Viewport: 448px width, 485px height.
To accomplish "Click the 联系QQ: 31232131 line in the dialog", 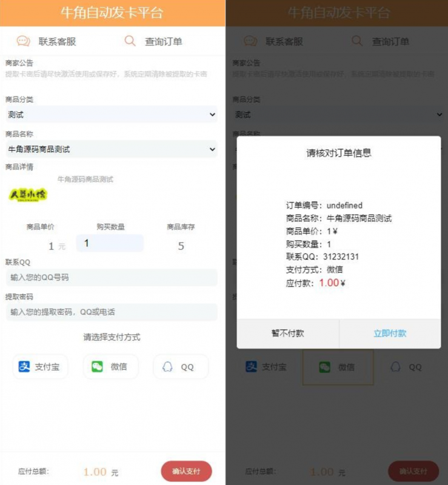I will tap(322, 256).
